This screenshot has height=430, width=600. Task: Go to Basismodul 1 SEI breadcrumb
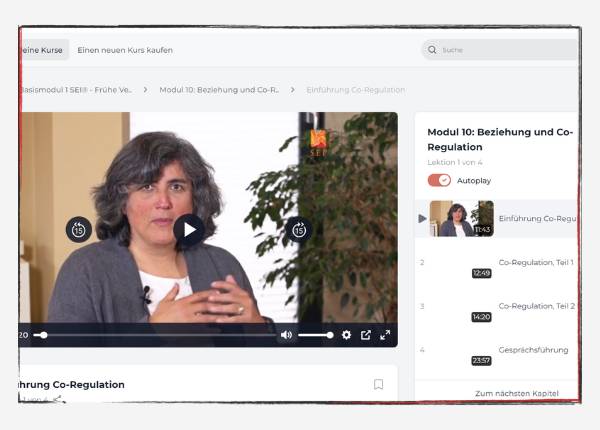pos(76,90)
